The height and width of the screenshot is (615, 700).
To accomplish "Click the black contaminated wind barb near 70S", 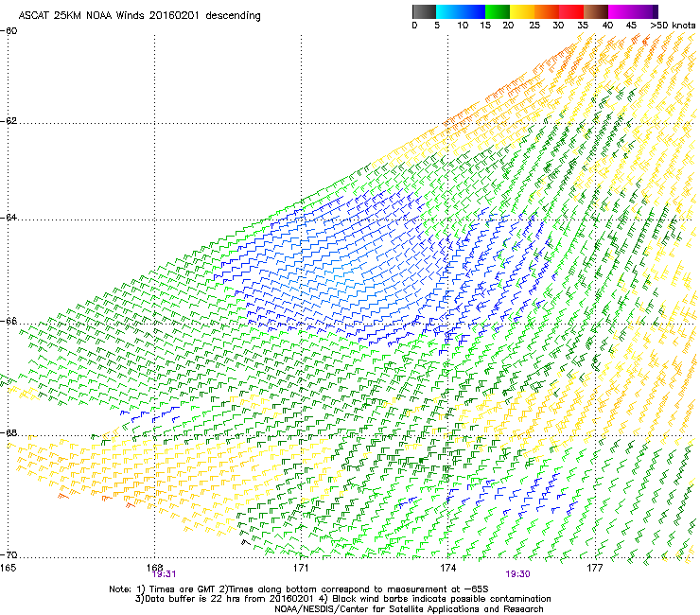I will click(246, 542).
